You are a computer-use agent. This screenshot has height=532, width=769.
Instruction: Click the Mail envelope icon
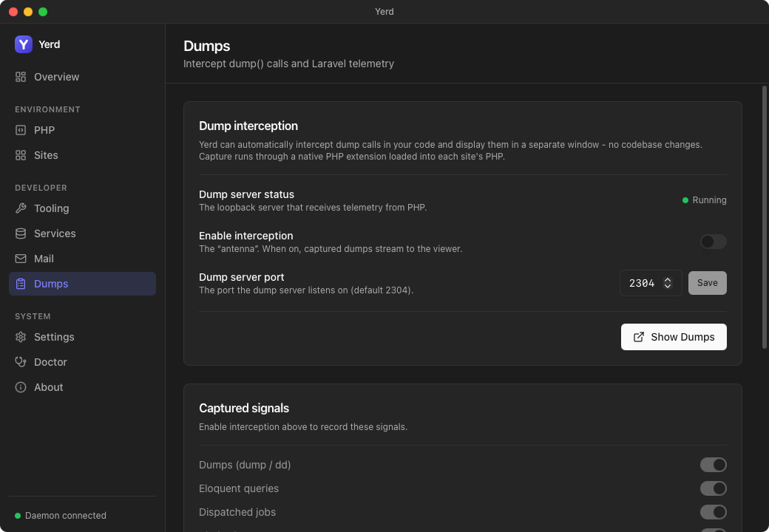click(21, 259)
